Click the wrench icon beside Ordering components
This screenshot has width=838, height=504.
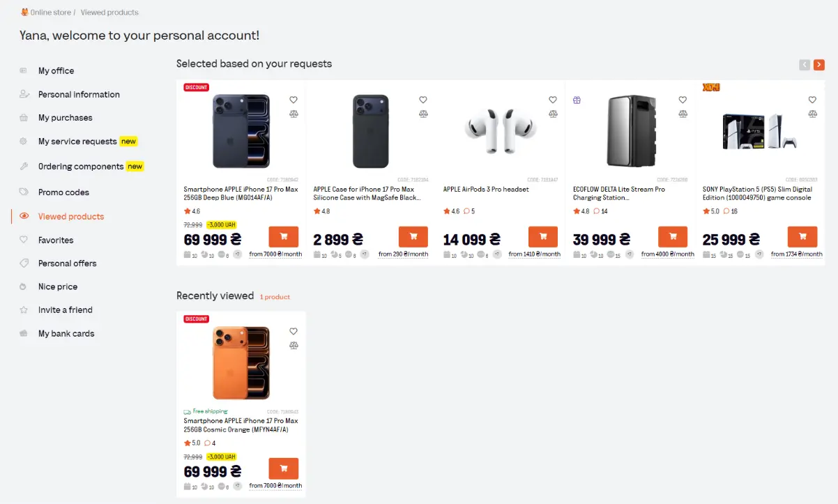coord(24,166)
